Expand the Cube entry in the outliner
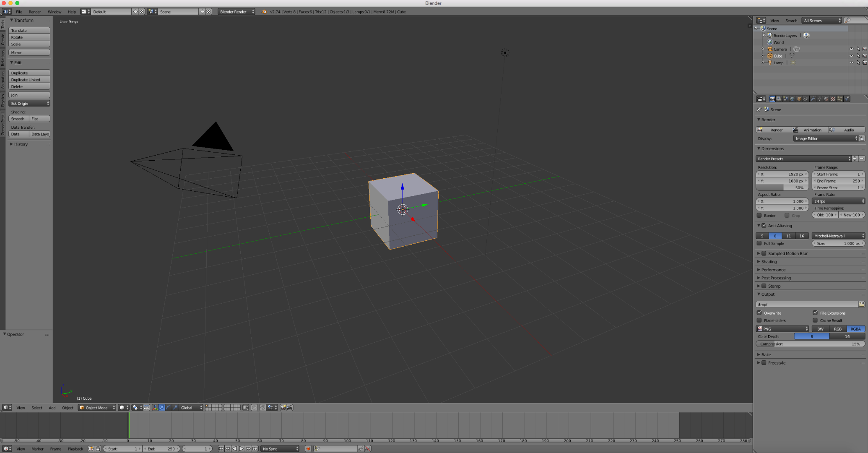868x453 pixels. (x=763, y=55)
